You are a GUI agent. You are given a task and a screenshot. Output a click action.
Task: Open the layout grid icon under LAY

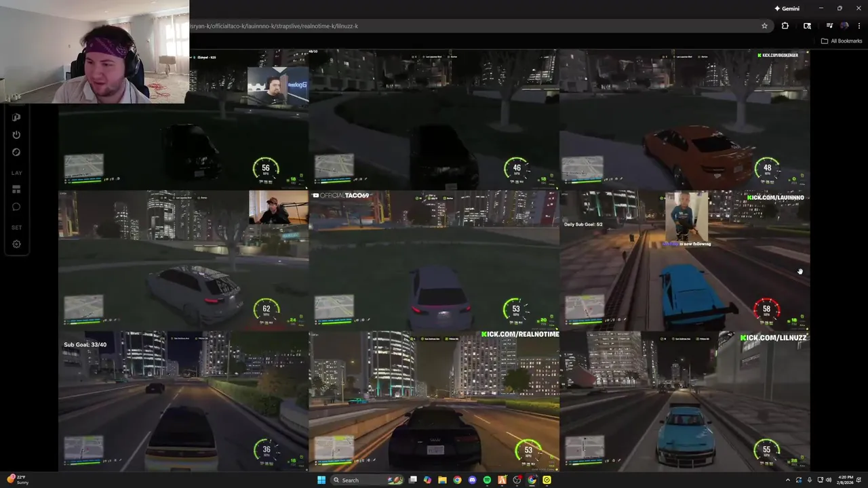point(16,190)
